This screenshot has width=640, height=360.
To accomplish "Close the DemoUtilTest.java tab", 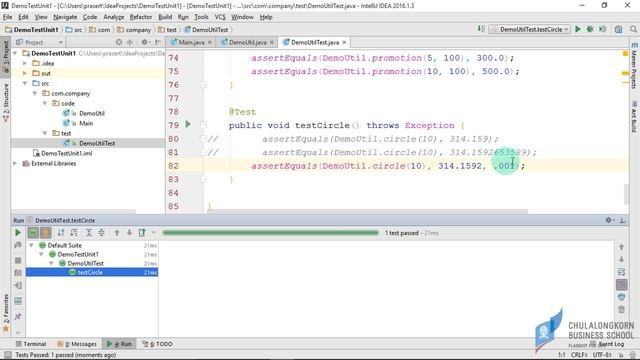I will [344, 42].
